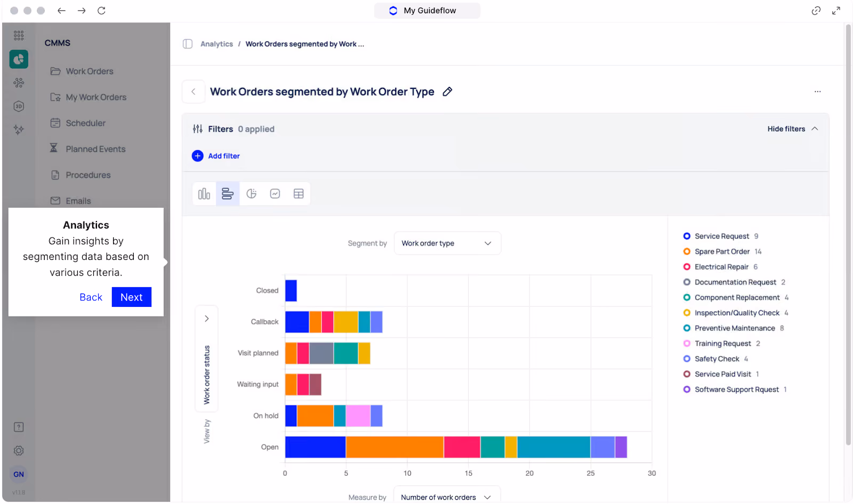Click Next in the Analytics tooltip

pos(132,297)
